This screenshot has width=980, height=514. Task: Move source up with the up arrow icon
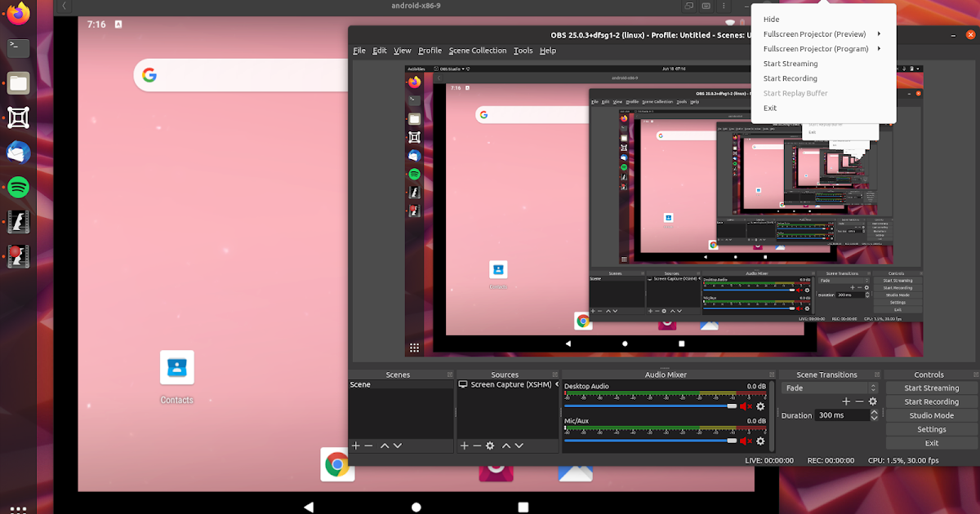click(506, 445)
